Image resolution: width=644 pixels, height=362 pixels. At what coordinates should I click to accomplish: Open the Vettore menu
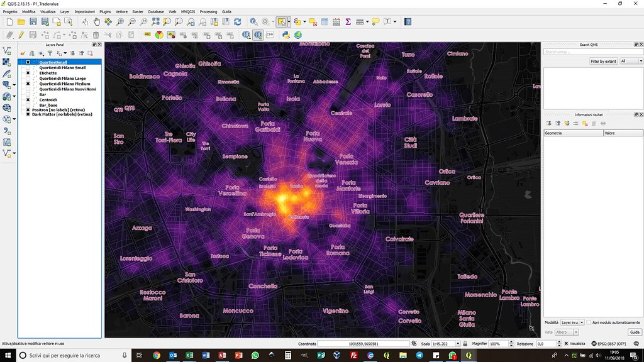pyautogui.click(x=121, y=11)
